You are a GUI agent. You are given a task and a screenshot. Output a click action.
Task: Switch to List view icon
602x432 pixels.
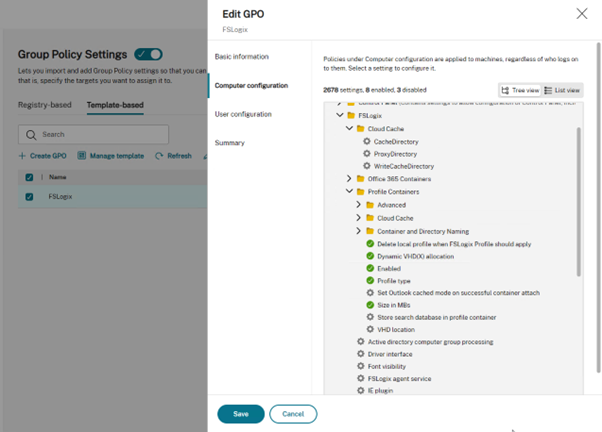pos(548,90)
